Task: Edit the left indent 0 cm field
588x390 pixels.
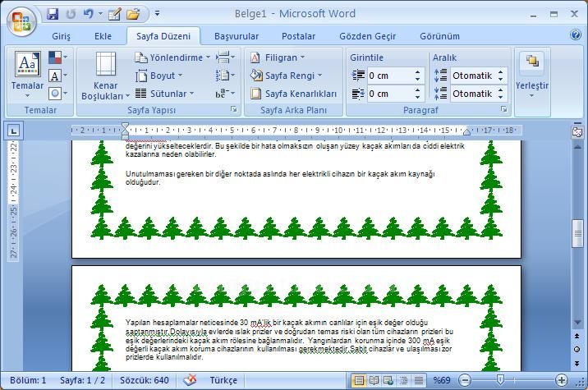Action: pos(389,76)
